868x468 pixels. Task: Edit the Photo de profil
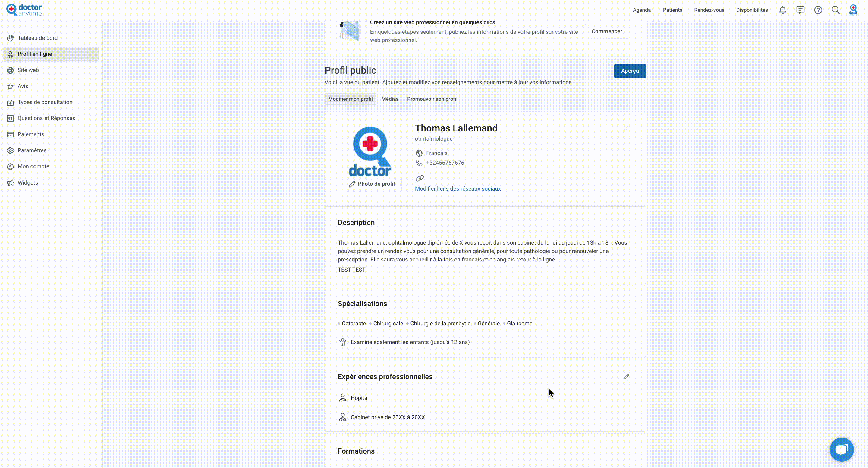tap(372, 184)
